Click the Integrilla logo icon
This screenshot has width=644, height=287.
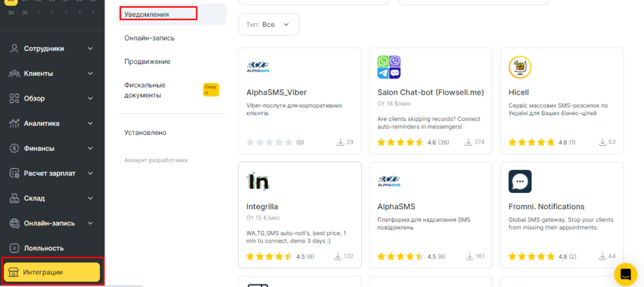coord(259,181)
